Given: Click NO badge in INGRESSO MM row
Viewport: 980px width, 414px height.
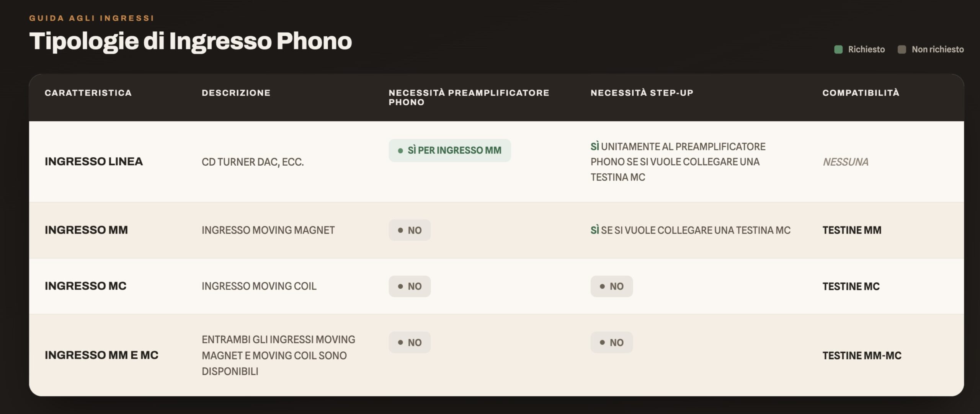Looking at the screenshot, I should point(410,230).
